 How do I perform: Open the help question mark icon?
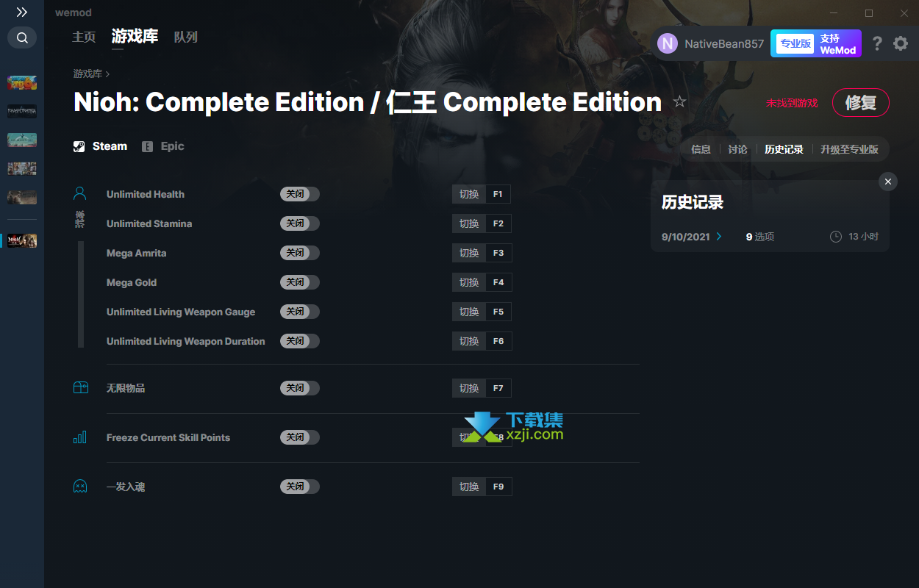[x=876, y=43]
